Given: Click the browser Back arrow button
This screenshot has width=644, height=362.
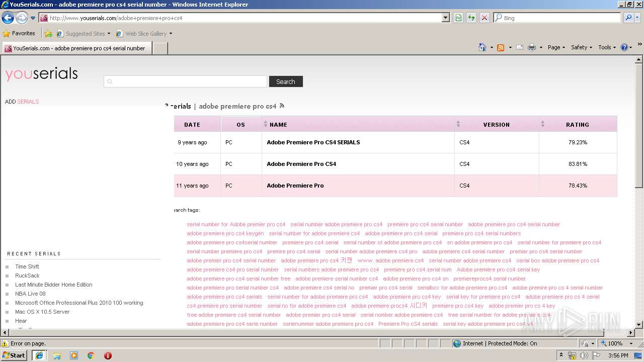Looking at the screenshot, I should [8, 18].
